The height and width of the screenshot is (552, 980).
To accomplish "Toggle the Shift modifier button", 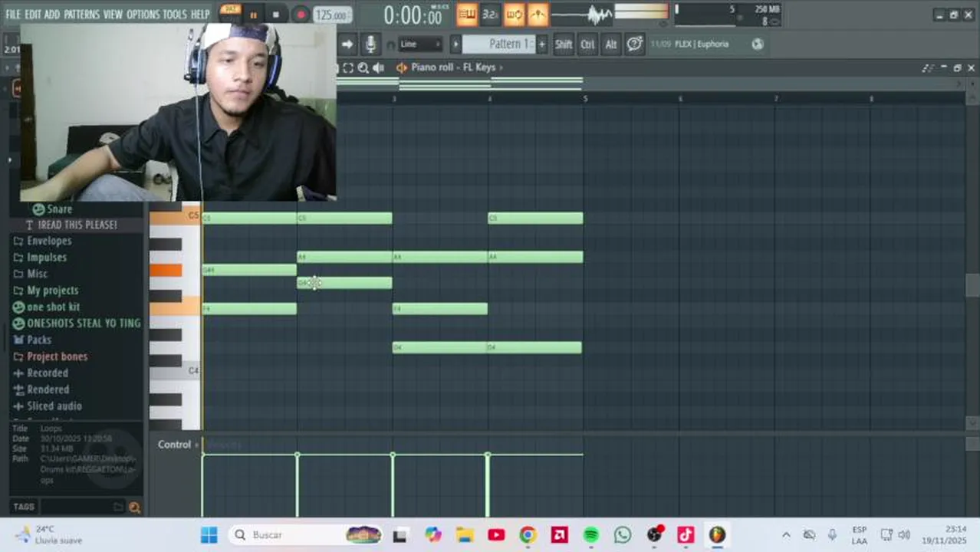I will (564, 44).
